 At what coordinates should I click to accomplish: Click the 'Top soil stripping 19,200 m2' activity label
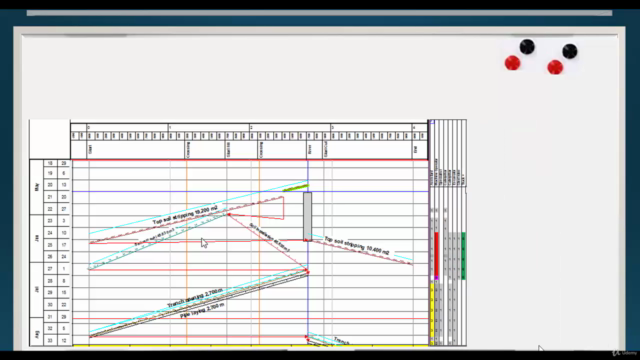tap(185, 216)
